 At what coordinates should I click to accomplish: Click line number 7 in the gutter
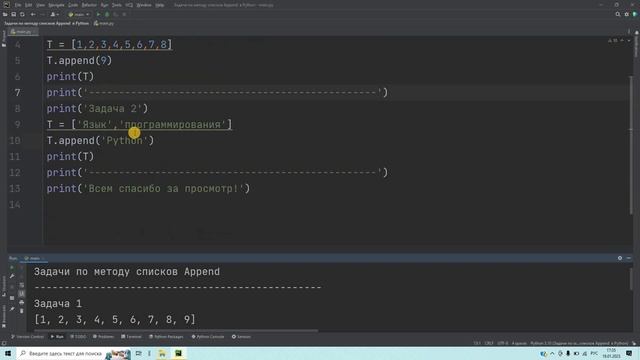pos(18,93)
